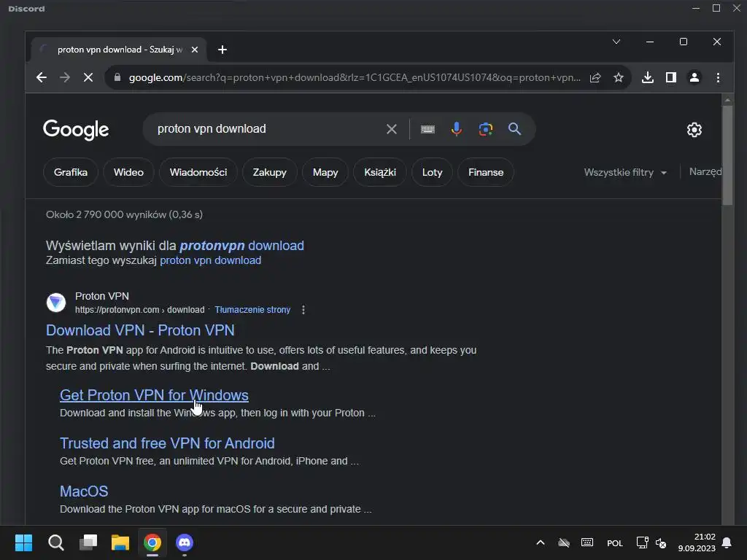The image size is (747, 560).
Task: Open a new browser tab
Action: (222, 50)
